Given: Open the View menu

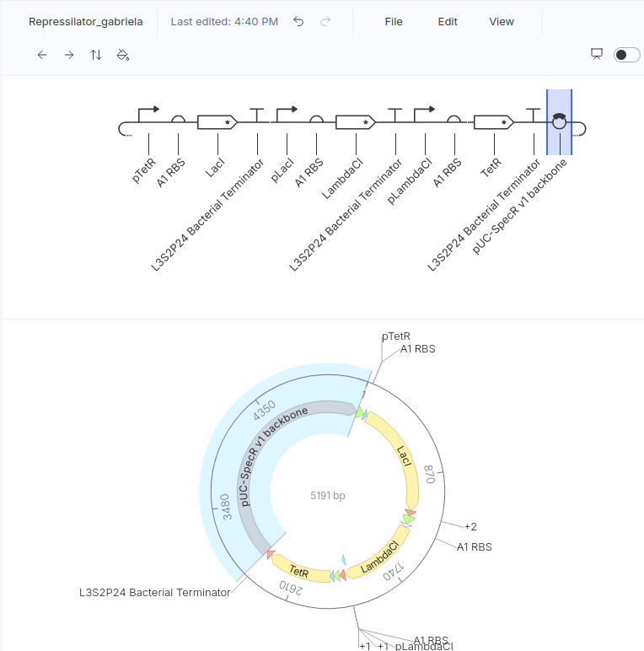Looking at the screenshot, I should (x=502, y=22).
